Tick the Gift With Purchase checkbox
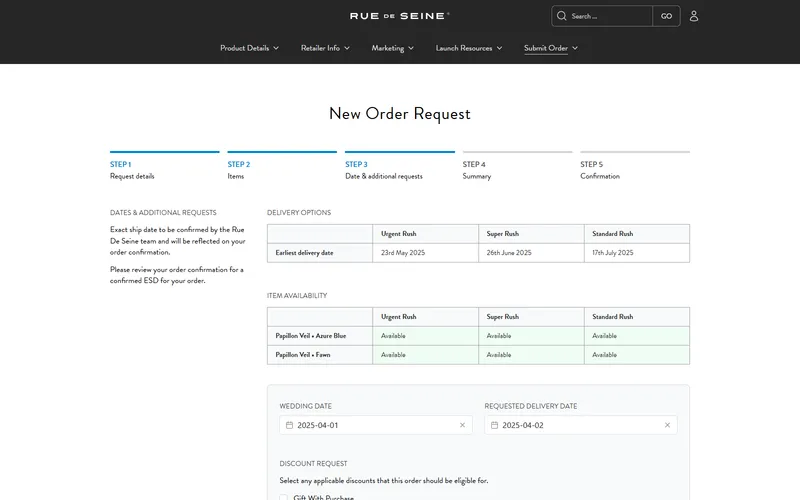 click(x=284, y=497)
